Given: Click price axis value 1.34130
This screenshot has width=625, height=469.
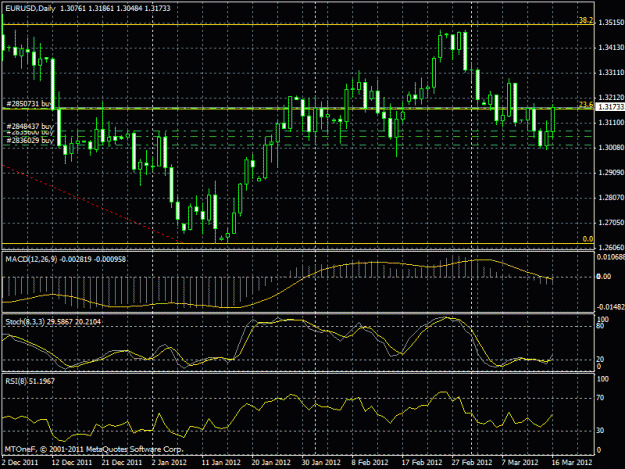Looking at the screenshot, I should (611, 48).
